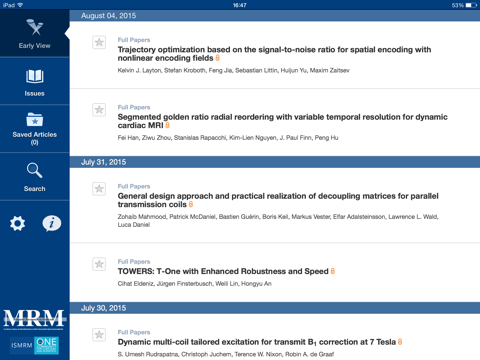The height and width of the screenshot is (360, 480).
Task: Star the Trajectory optimization article
Action: (99, 42)
